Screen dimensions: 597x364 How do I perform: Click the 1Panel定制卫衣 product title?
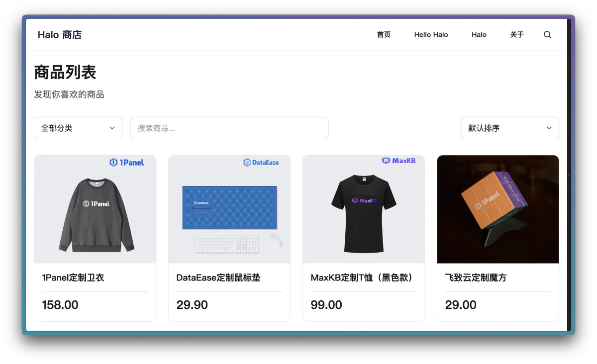(x=72, y=277)
